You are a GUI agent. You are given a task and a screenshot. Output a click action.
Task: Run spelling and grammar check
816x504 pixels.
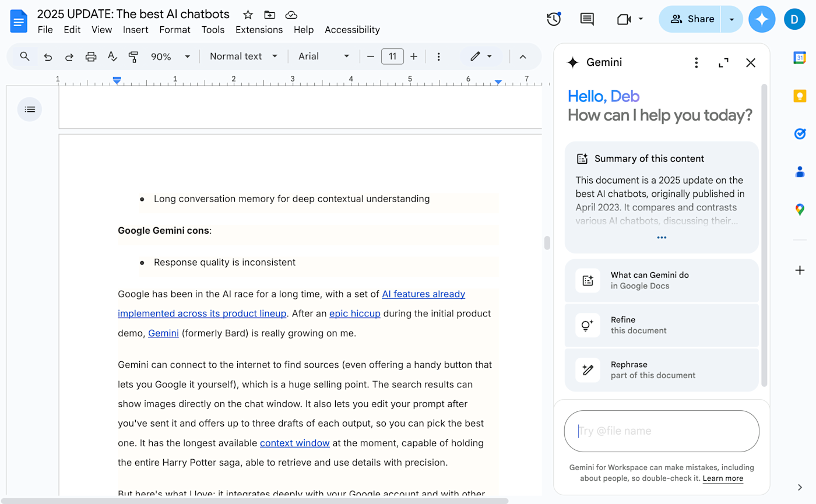click(x=112, y=57)
